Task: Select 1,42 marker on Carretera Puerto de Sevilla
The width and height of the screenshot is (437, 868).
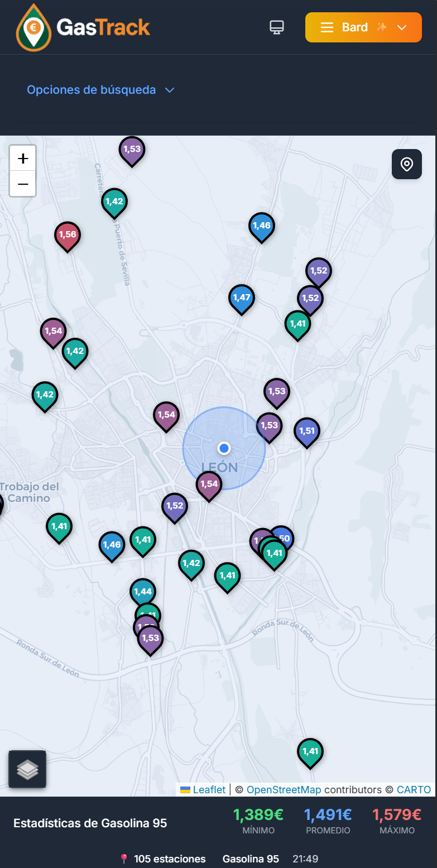Action: pos(114,203)
